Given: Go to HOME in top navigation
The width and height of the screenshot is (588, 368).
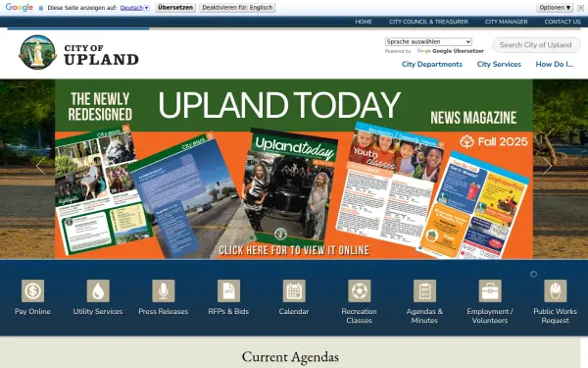Looking at the screenshot, I should (364, 22).
